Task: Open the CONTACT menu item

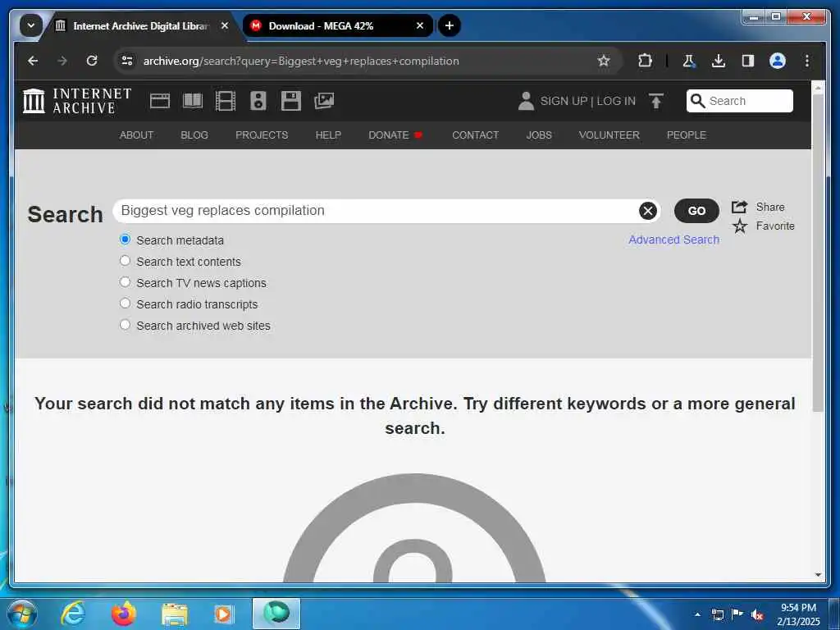Action: coord(475,135)
